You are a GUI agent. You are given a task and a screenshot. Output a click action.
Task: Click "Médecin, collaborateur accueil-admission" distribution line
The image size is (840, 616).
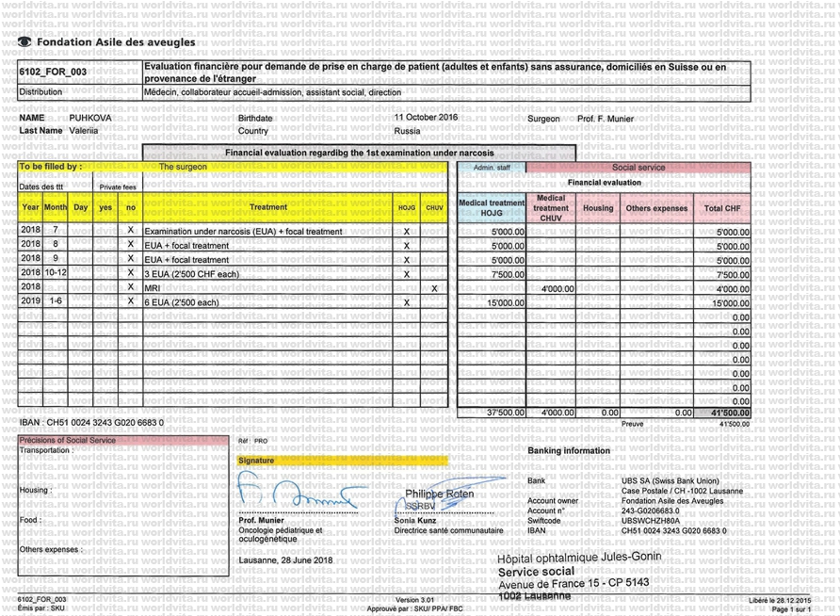click(272, 92)
